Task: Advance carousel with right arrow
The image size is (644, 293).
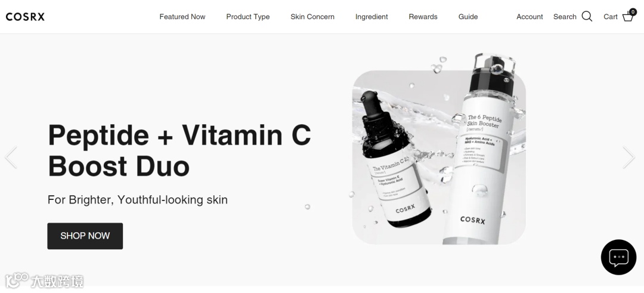Action: [628, 158]
